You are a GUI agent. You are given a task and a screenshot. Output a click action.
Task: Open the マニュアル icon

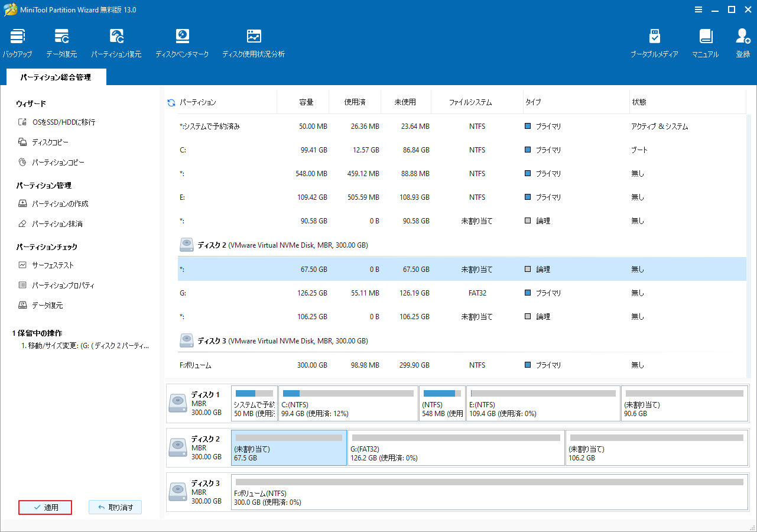(705, 41)
